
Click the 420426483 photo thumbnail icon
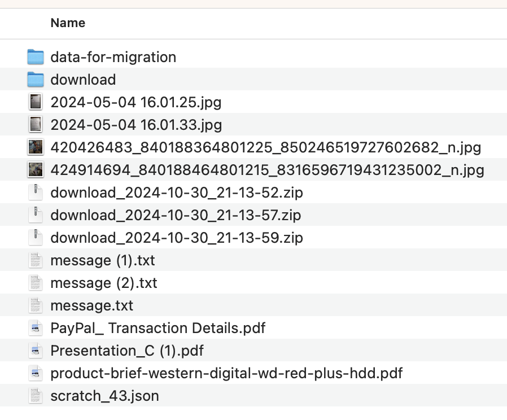tap(36, 147)
